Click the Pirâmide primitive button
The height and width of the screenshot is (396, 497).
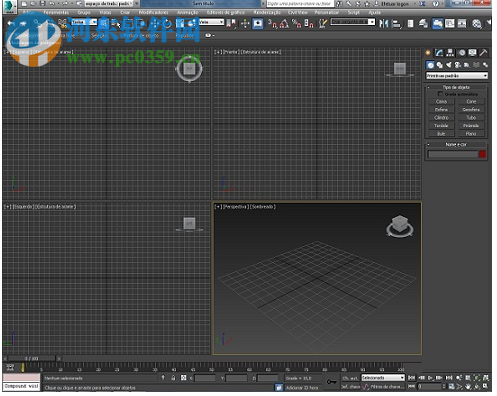coord(471,126)
